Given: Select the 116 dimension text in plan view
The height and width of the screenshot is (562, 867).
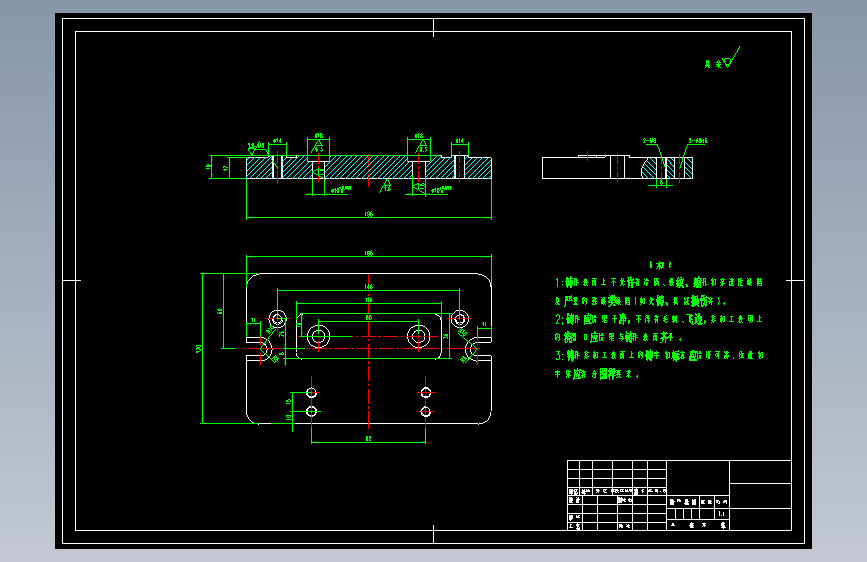Looking at the screenshot, I should click(x=369, y=300).
